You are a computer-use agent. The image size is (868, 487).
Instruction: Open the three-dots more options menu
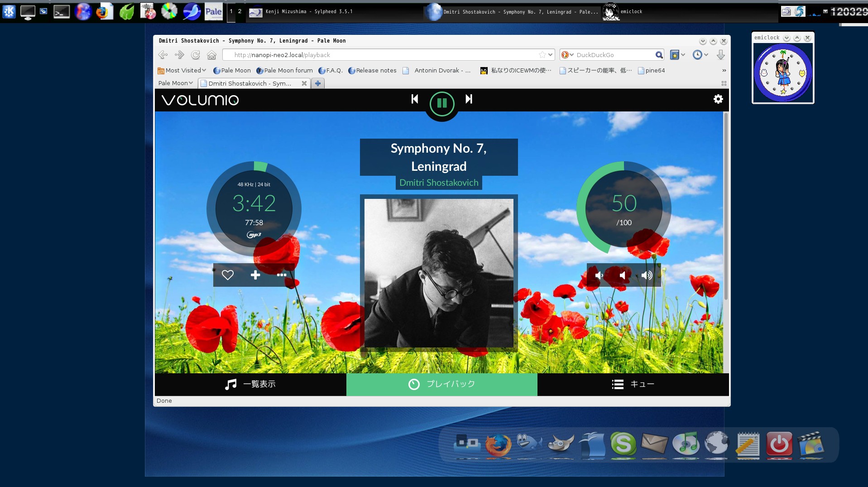tap(281, 275)
